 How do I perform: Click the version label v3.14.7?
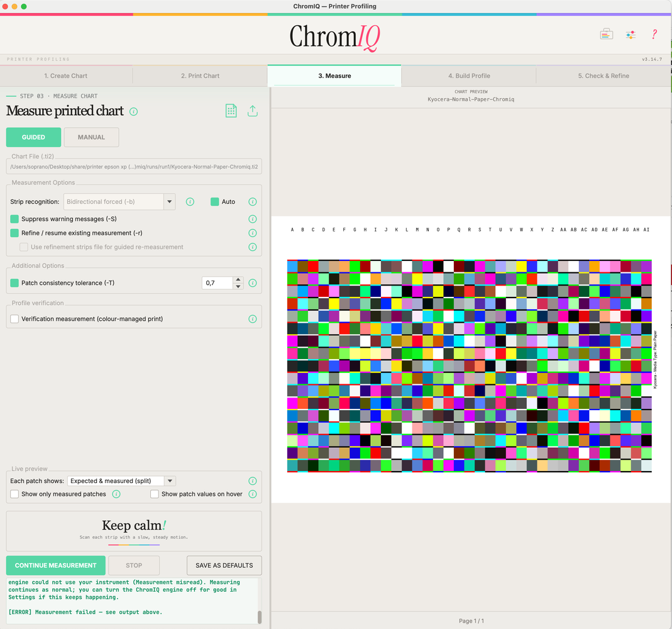(652, 59)
